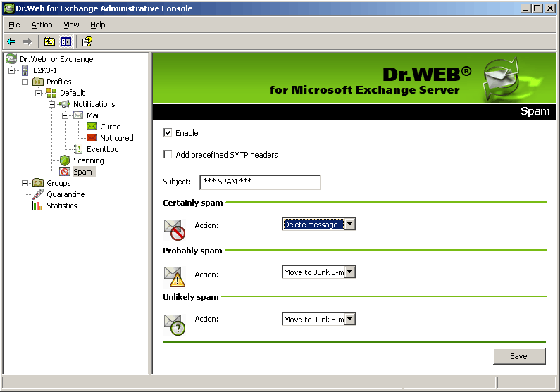
Task: Click the Up one level folder icon
Action: (x=49, y=42)
